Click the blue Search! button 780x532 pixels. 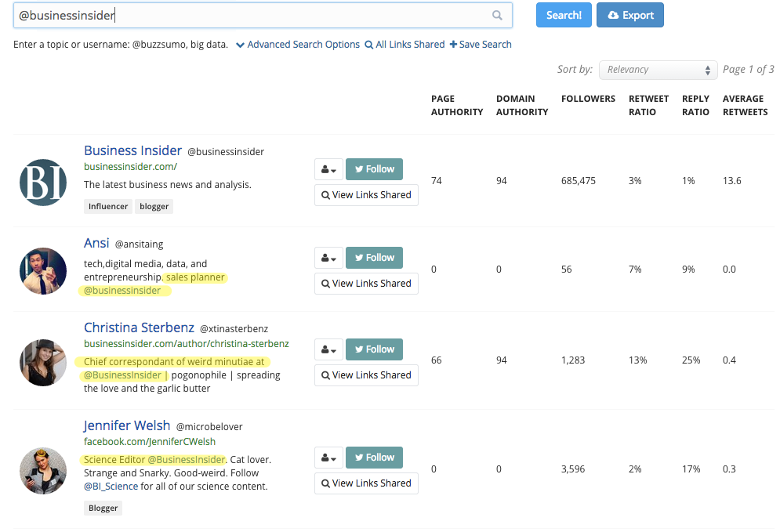[564, 16]
